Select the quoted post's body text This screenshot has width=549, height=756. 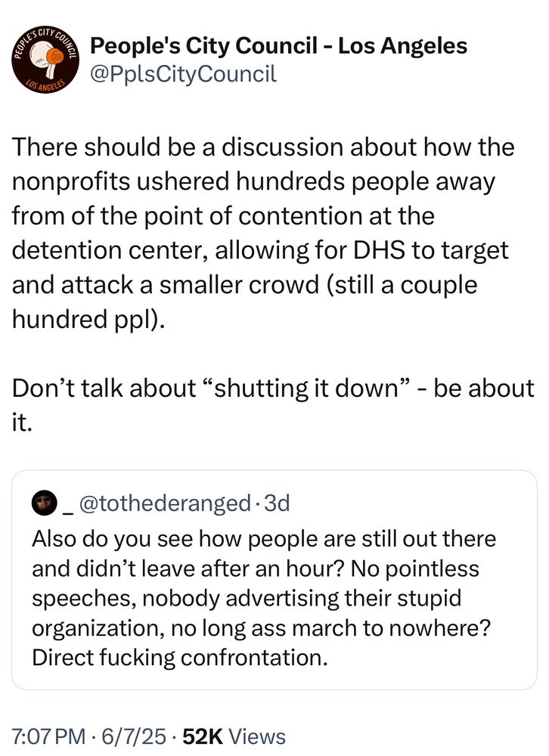tap(264, 593)
